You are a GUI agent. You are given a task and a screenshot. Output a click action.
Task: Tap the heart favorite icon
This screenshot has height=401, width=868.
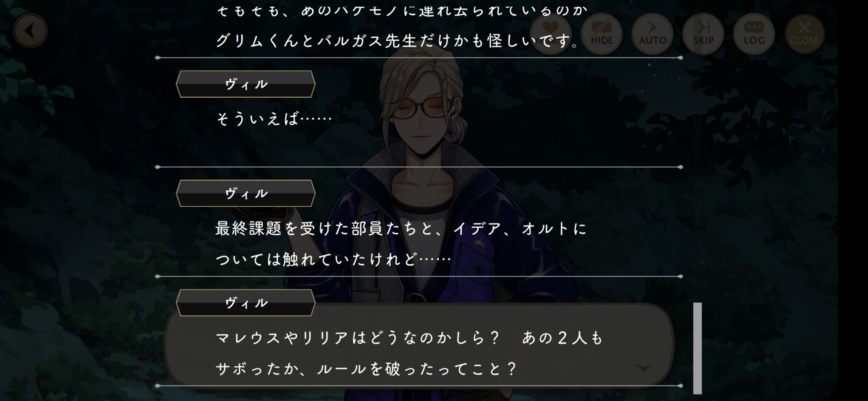click(551, 34)
